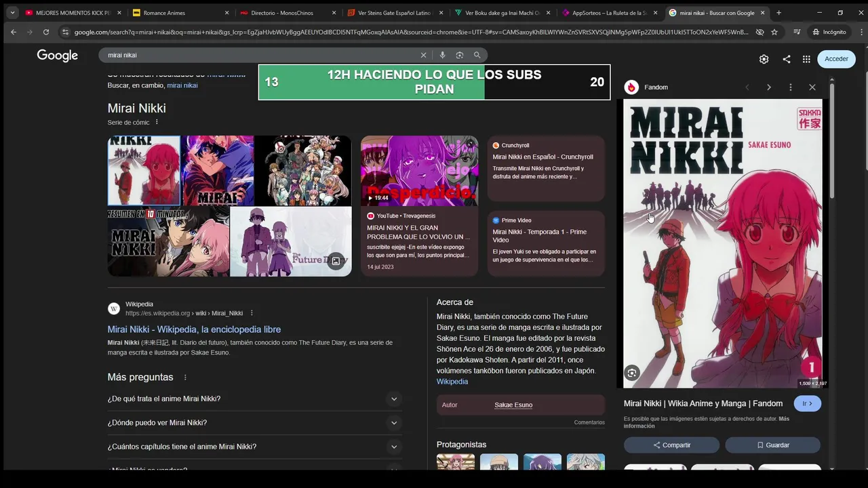Switch to Ver Steins Gate Español Latino tab
868x488 pixels.
point(395,12)
